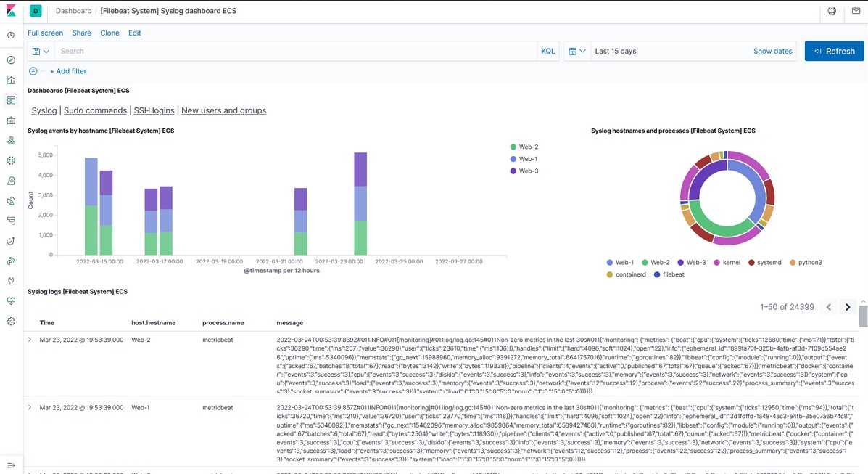
Task: Open Metrics infrastructure sidebar icon
Action: (x=11, y=181)
